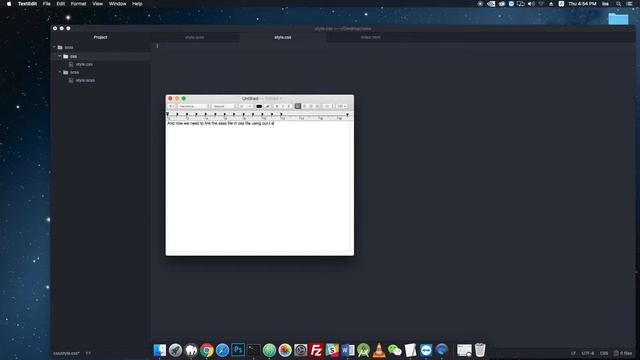Open the Edit menu
This screenshot has width=640, height=360.
(60, 4)
